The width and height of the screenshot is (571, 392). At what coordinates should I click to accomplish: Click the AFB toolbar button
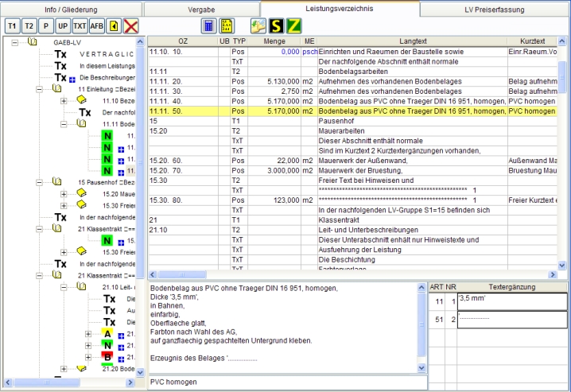point(97,25)
